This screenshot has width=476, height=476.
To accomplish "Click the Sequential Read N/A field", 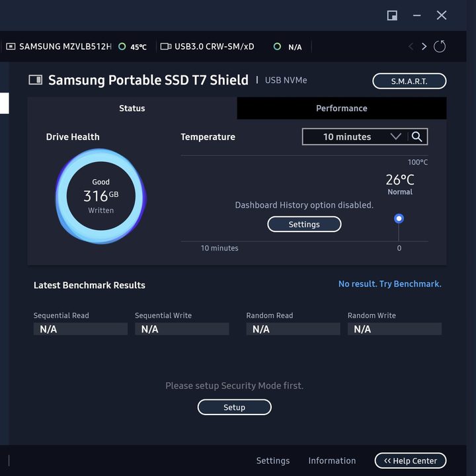I will pyautogui.click(x=81, y=329).
